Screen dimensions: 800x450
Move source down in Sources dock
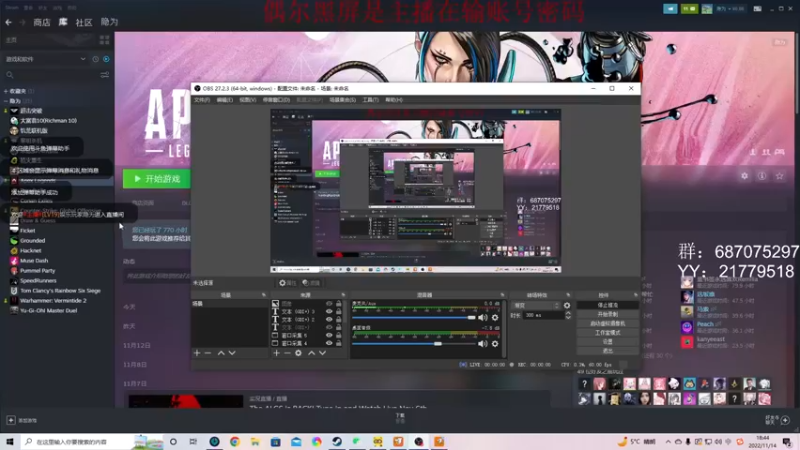tap(322, 353)
